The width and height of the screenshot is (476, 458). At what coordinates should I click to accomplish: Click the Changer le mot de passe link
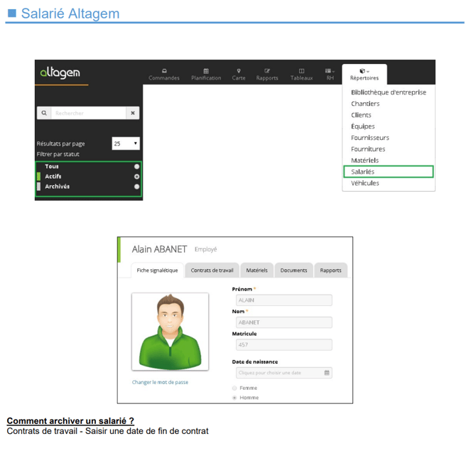pyautogui.click(x=160, y=382)
